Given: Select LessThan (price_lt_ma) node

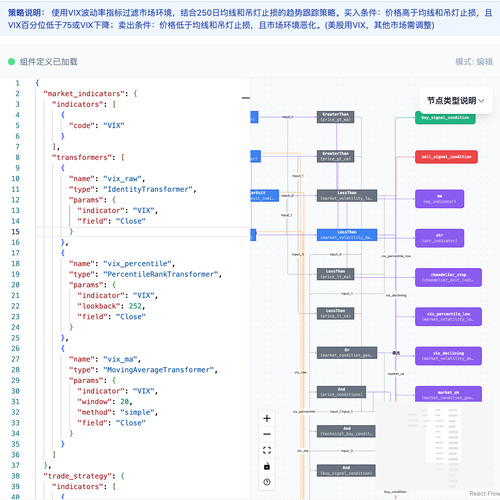Looking at the screenshot, I should click(335, 274).
